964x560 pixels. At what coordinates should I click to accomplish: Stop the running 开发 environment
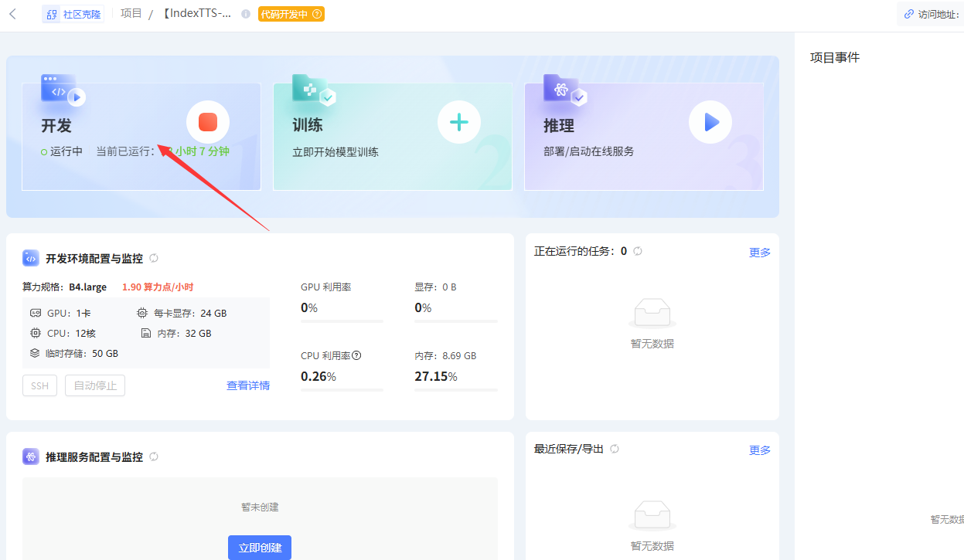point(208,122)
